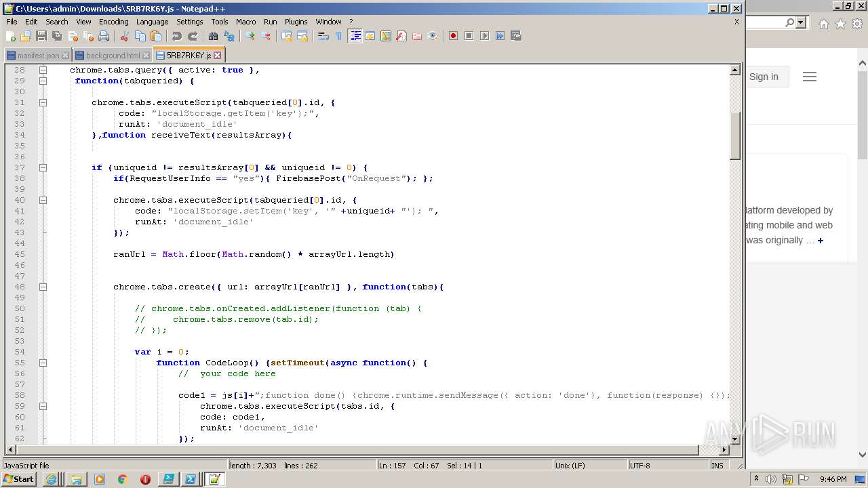This screenshot has height=488, width=868.
Task: Click the Stop recording macro icon
Action: [x=469, y=36]
